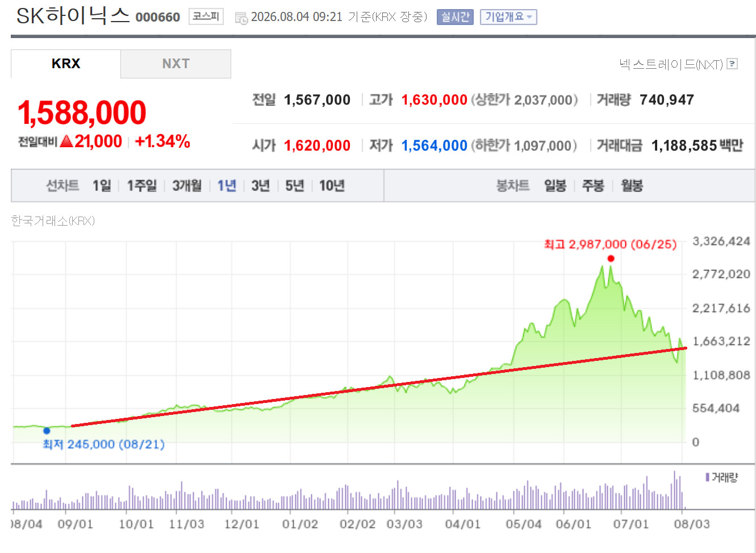Screen dimensions: 756x553
Task: Click the blue 최저 low marker dot
Action: click(47, 431)
